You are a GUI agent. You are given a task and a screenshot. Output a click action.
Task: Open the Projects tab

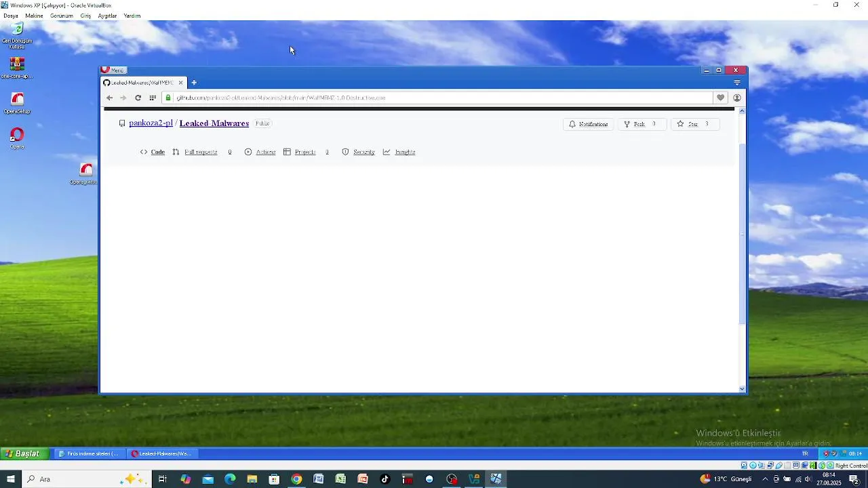click(306, 152)
